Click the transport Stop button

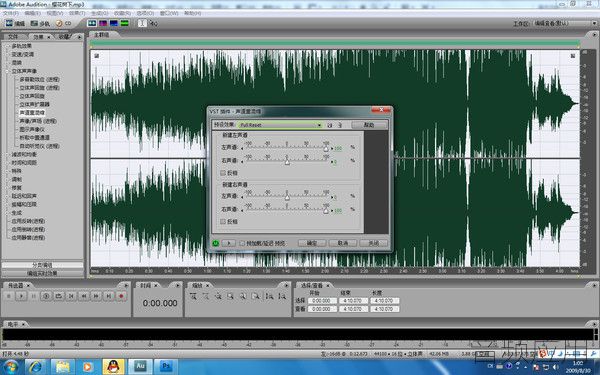(x=9, y=296)
